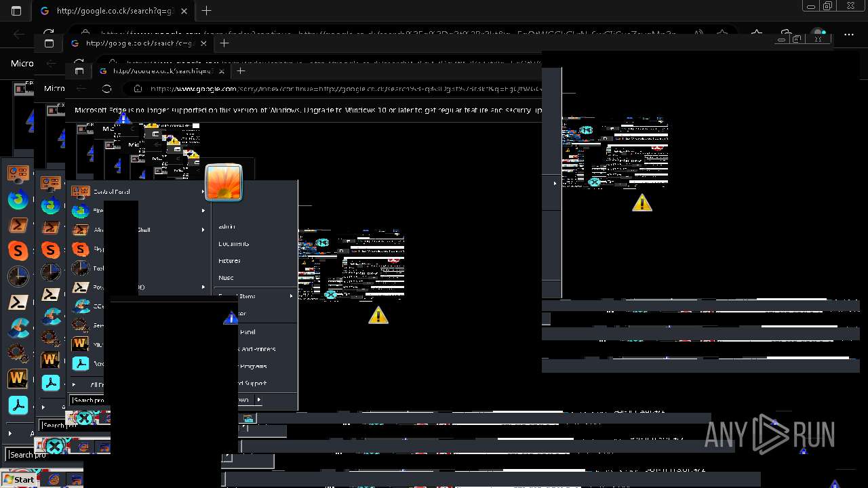Click distorted screen thumbnail beside Start menu
The height and width of the screenshot is (488, 868).
(351, 266)
